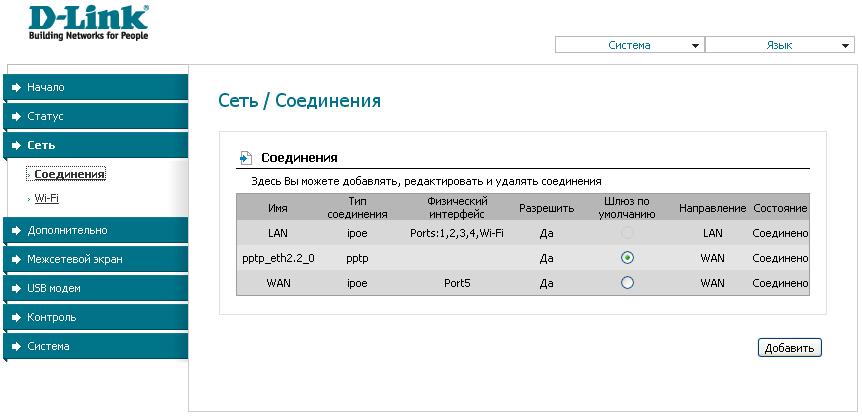Image resolution: width=862 pixels, height=416 pixels.
Task: Open the Соединения submenu link
Action: pyautogui.click(x=69, y=174)
